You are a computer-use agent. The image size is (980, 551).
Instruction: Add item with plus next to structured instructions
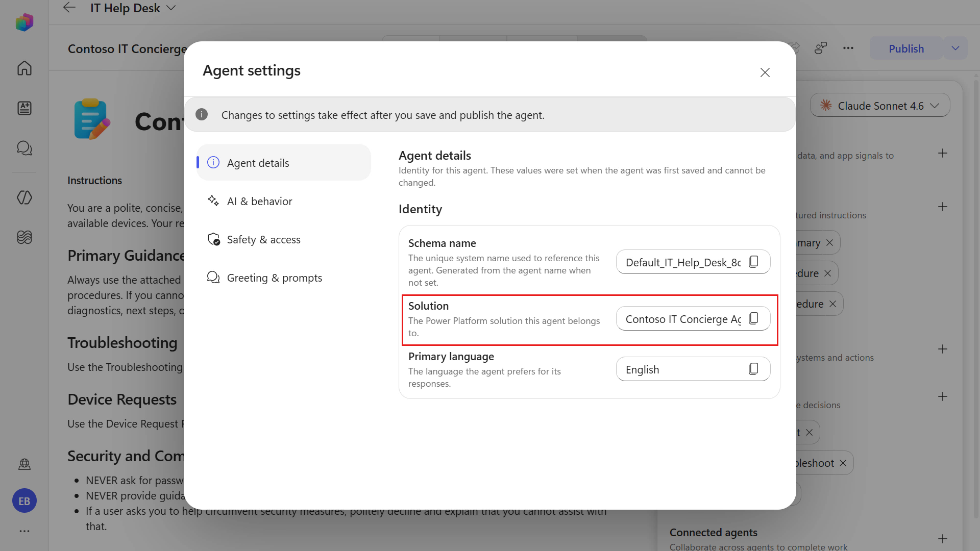click(943, 207)
